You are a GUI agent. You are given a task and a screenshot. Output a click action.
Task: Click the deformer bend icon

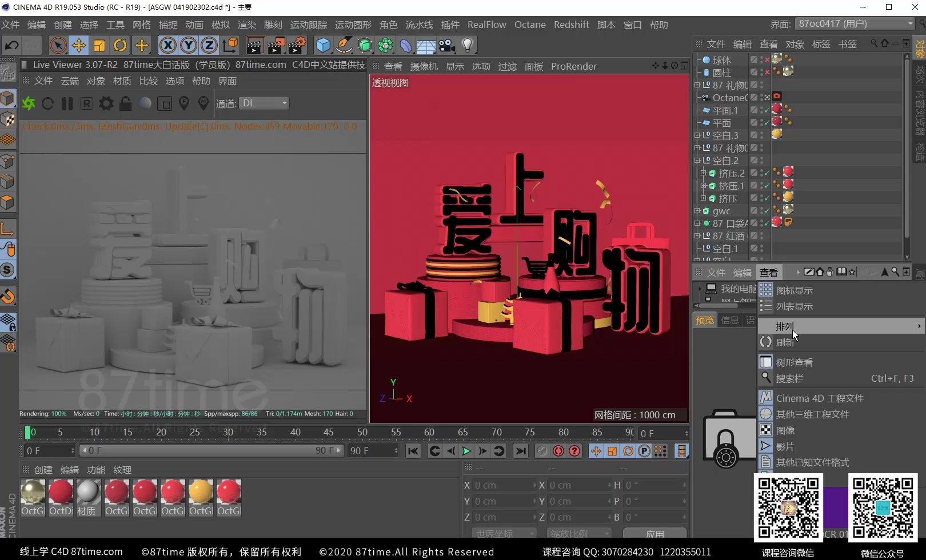pos(406,45)
